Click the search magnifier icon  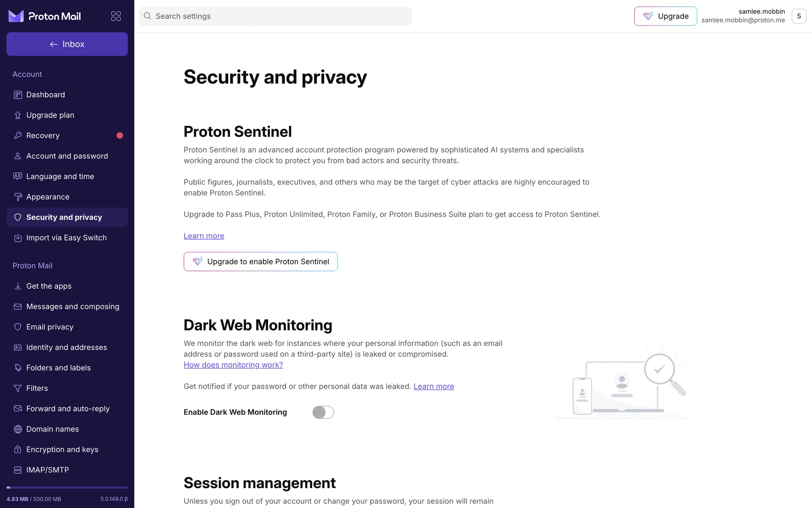tap(147, 16)
